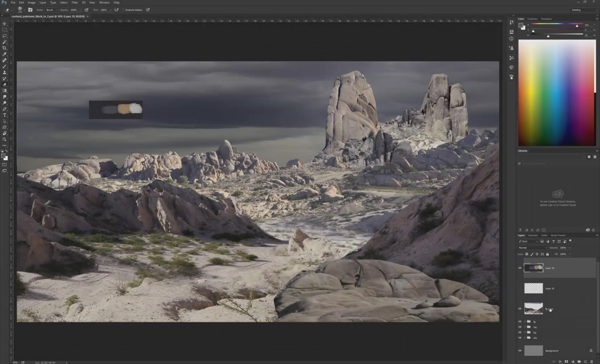
Task: Select the Move tool
Action: coord(5,24)
